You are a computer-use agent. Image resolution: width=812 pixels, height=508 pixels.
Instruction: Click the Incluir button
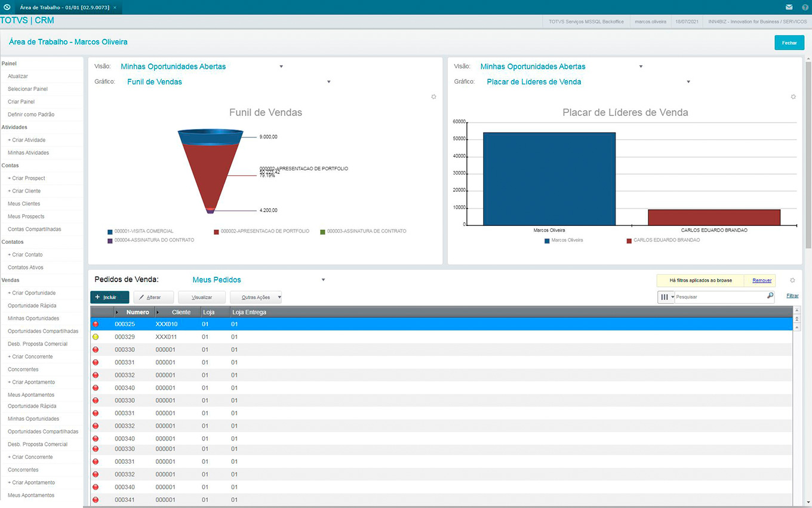(x=109, y=297)
